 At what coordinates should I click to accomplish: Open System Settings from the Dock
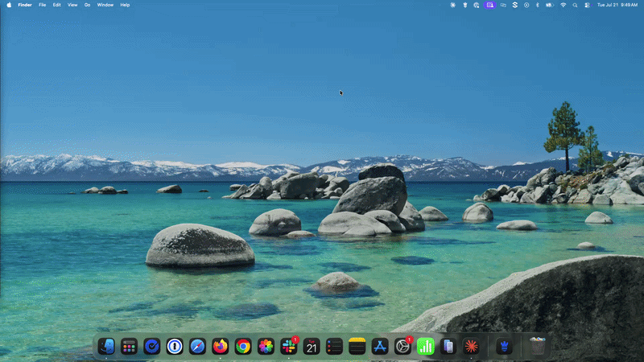tap(402, 347)
